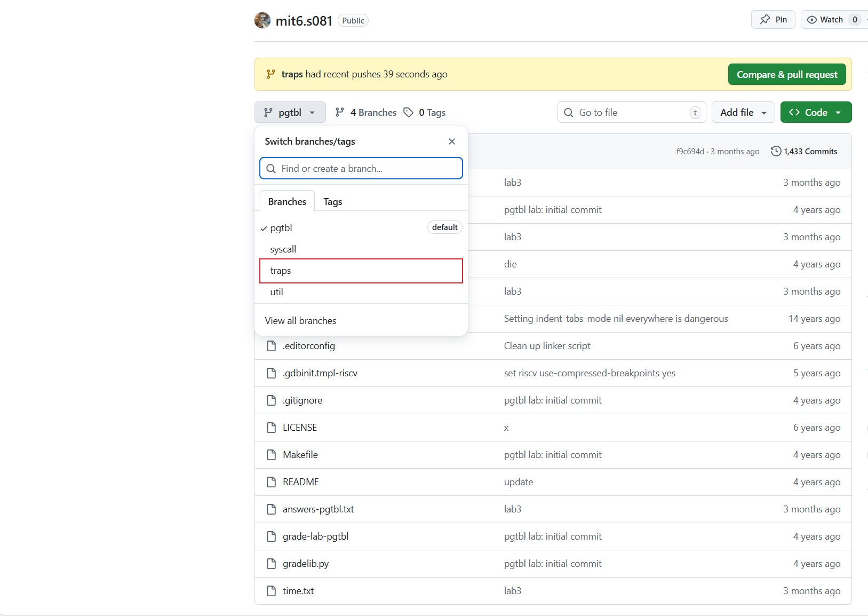Click the mit6.s081 repository name
The image size is (868, 616).
304,21
